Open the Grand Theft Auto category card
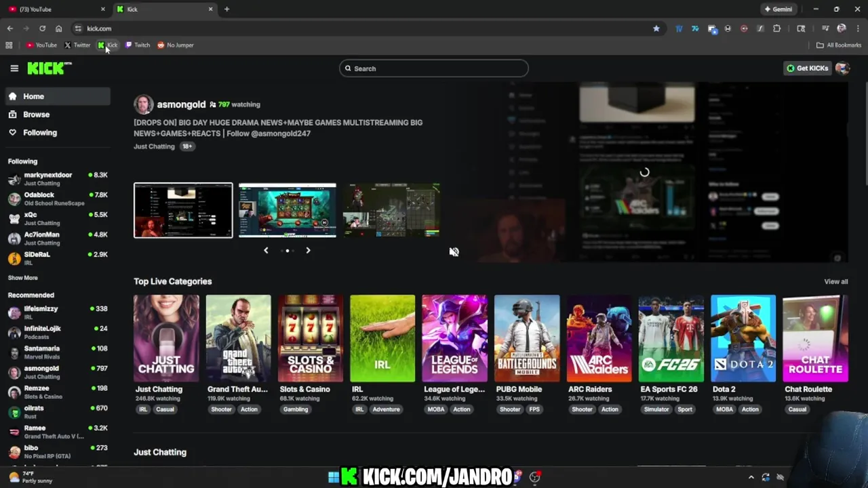The width and height of the screenshot is (868, 488). 239,338
